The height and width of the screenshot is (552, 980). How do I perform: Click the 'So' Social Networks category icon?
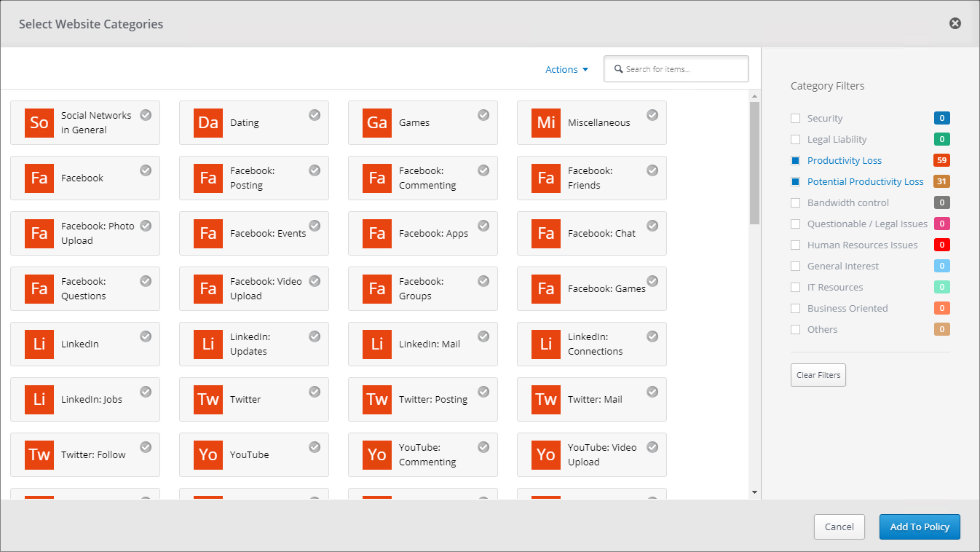(x=39, y=122)
